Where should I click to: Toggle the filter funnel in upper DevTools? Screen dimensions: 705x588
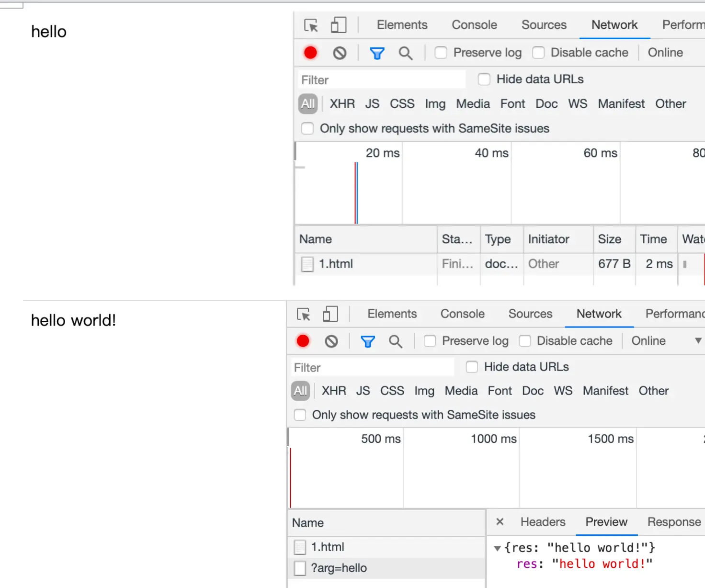point(377,53)
